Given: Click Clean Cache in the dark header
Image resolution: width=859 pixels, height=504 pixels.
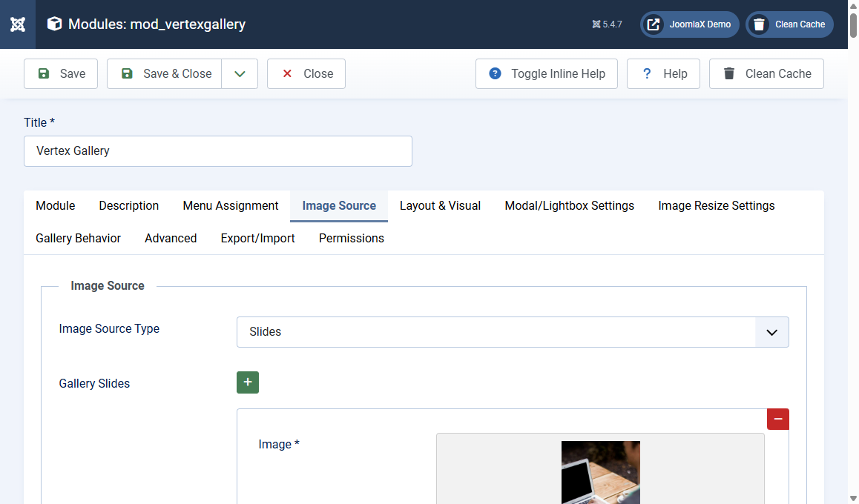Looking at the screenshot, I should [x=789, y=24].
